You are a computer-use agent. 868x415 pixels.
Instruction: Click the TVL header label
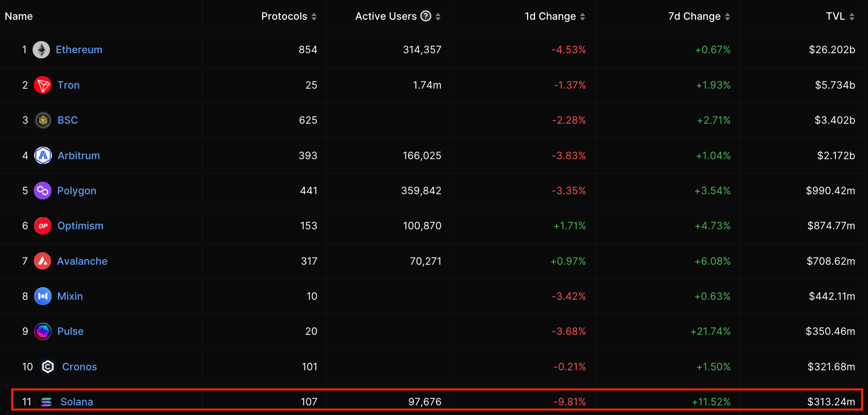[x=835, y=16]
